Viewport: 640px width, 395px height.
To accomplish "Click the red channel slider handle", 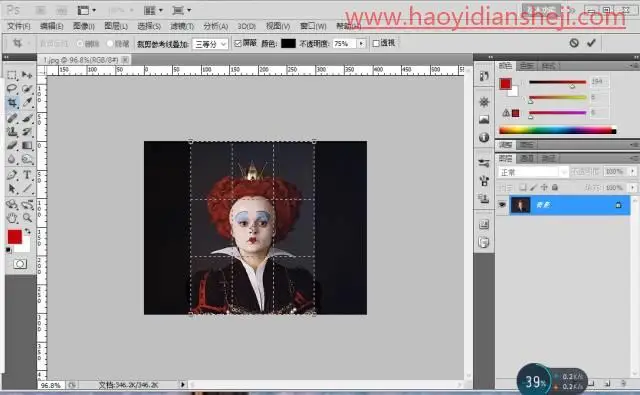I will pyautogui.click(x=572, y=86).
